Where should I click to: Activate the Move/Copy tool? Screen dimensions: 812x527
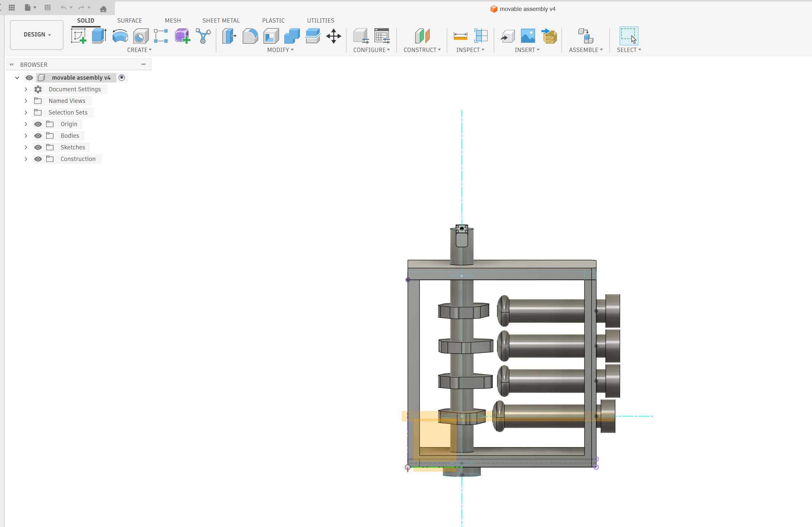click(x=333, y=36)
